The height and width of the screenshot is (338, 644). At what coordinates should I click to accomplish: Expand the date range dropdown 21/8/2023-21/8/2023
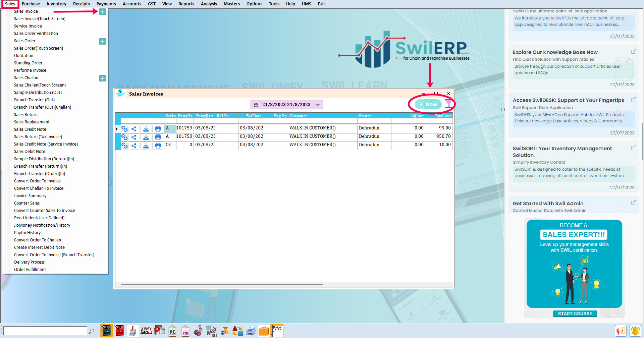point(318,105)
